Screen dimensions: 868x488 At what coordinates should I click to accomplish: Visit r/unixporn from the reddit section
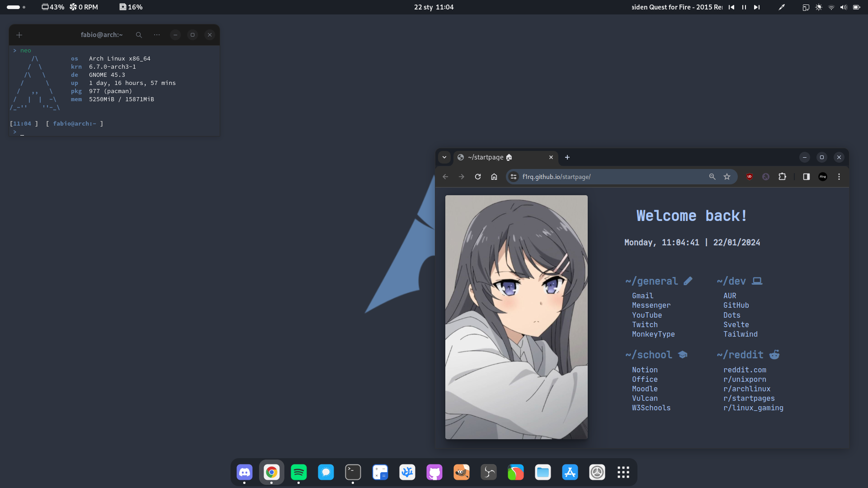tap(744, 380)
